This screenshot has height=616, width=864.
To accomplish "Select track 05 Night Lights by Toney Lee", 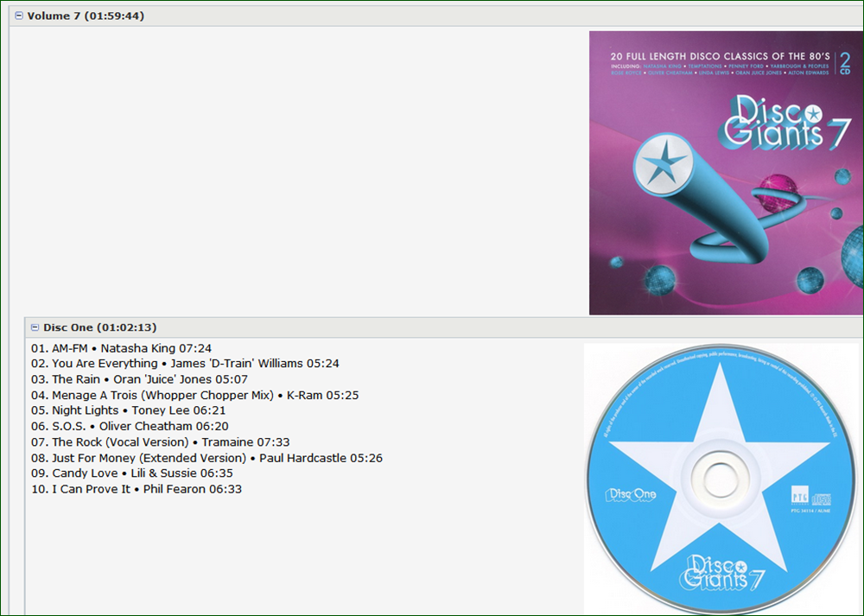I will click(x=129, y=410).
